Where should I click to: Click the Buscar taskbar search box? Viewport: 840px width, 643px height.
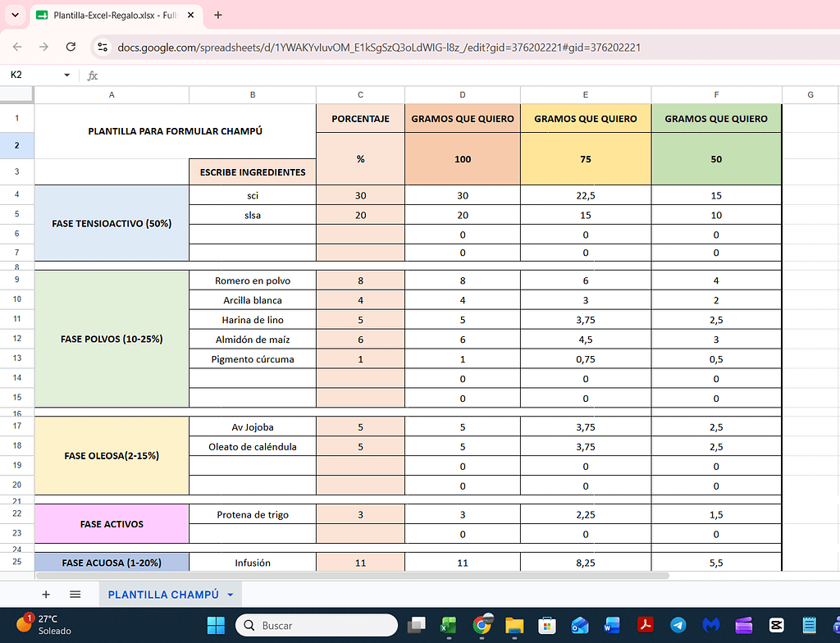tap(317, 625)
